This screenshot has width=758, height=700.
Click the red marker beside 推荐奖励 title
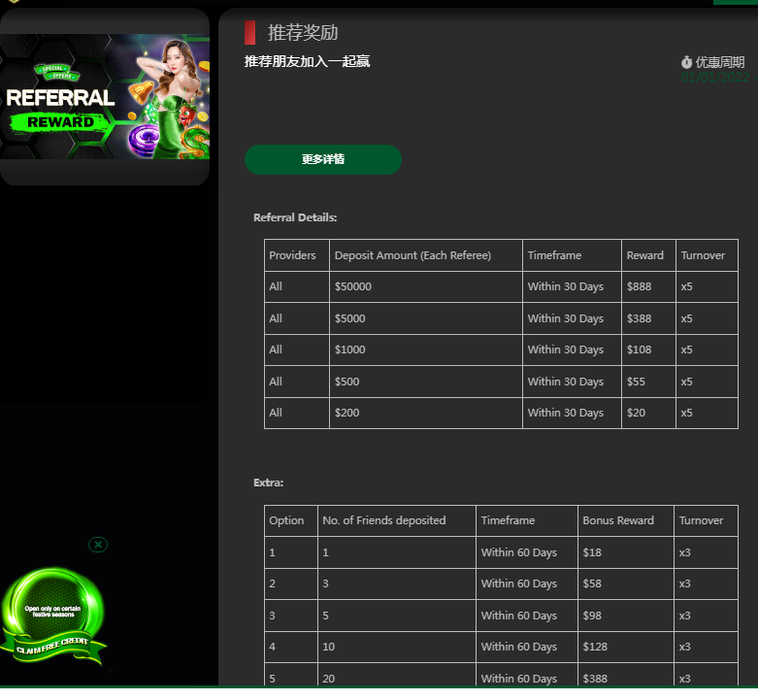point(249,33)
